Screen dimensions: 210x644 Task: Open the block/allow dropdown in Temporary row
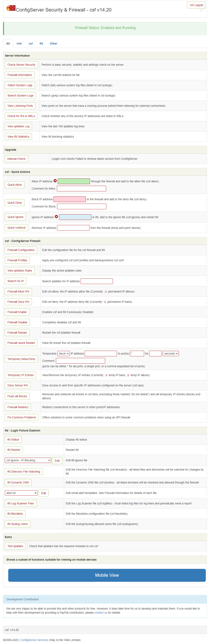point(63,353)
